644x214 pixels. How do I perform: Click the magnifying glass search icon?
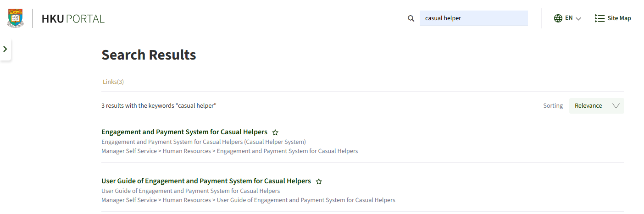[x=411, y=18]
